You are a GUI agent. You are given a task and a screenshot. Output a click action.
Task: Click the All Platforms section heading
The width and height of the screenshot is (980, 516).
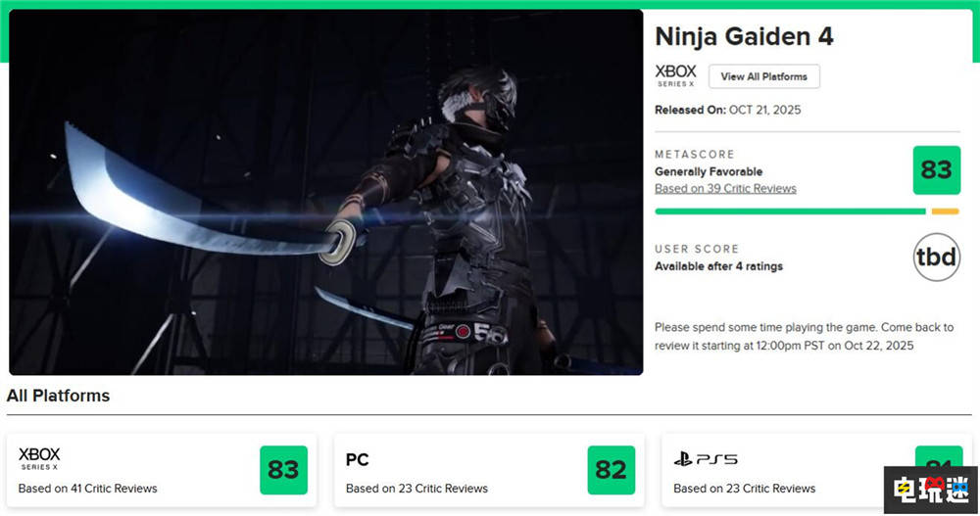pos(58,396)
